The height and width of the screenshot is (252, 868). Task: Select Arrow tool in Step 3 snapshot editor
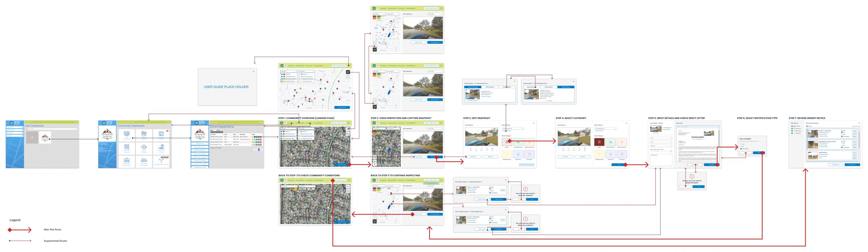point(476,149)
